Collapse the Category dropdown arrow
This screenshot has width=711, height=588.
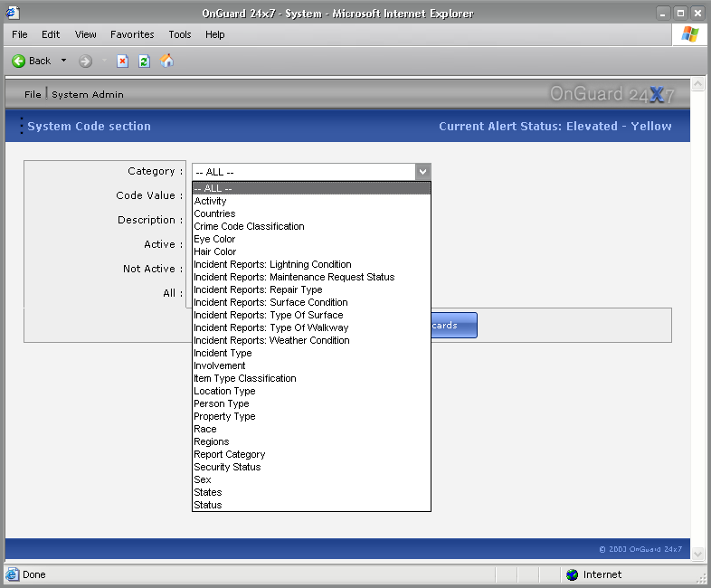422,171
